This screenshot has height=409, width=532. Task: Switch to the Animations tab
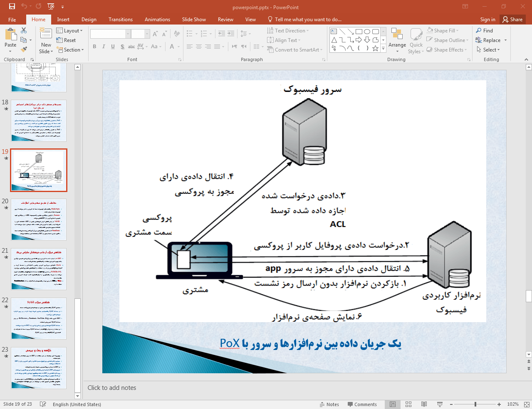click(x=157, y=20)
